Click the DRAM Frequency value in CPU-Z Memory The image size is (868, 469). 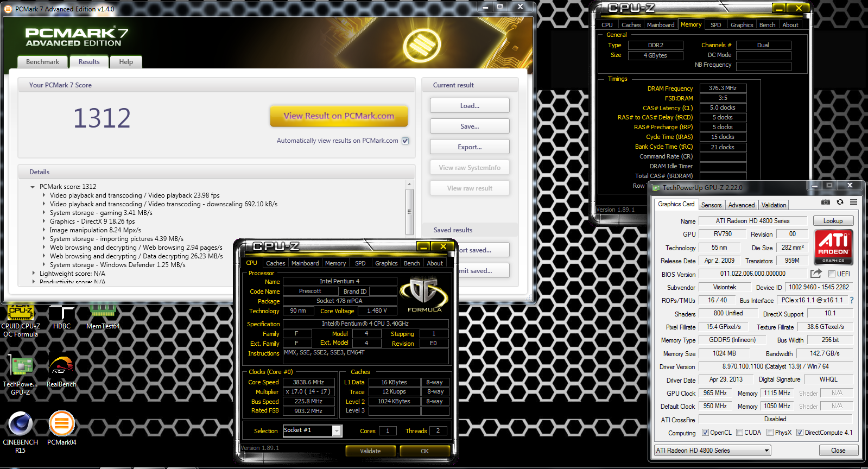pyautogui.click(x=723, y=88)
